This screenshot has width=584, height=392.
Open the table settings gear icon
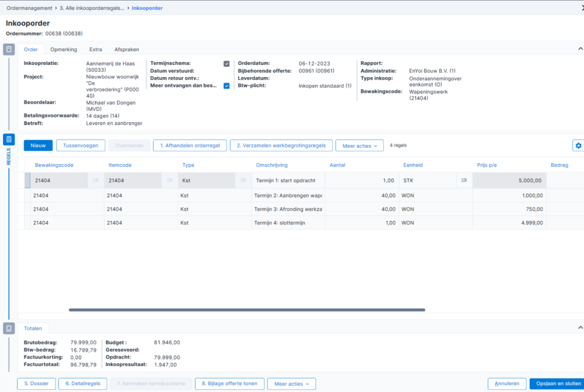pos(578,145)
